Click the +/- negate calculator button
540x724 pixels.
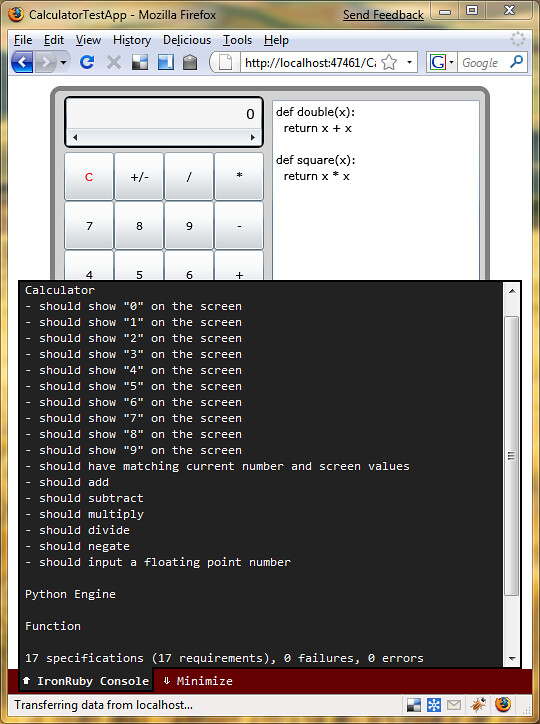(139, 176)
